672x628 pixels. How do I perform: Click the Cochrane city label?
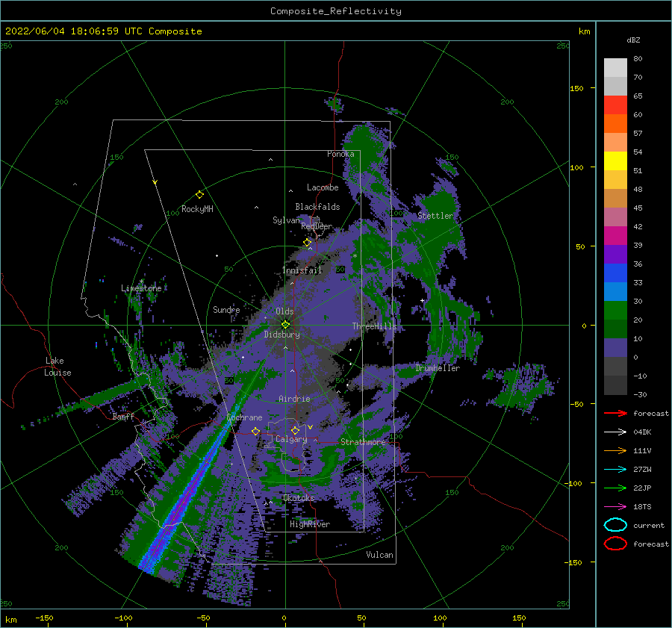click(244, 417)
